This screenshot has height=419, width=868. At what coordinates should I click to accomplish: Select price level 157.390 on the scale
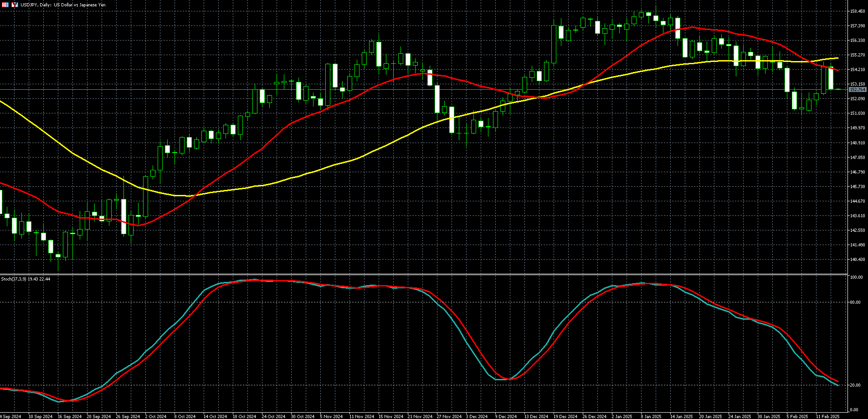pyautogui.click(x=858, y=26)
